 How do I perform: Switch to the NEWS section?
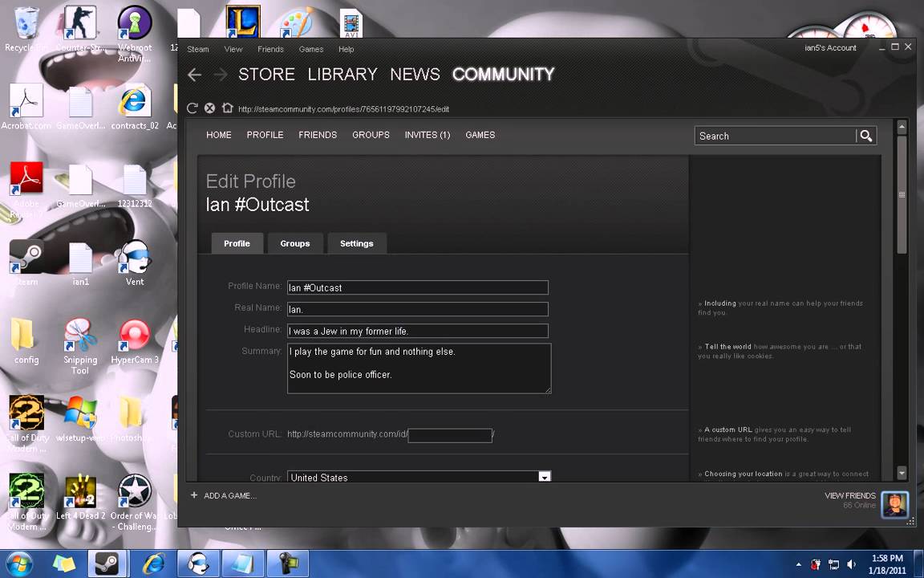[415, 75]
